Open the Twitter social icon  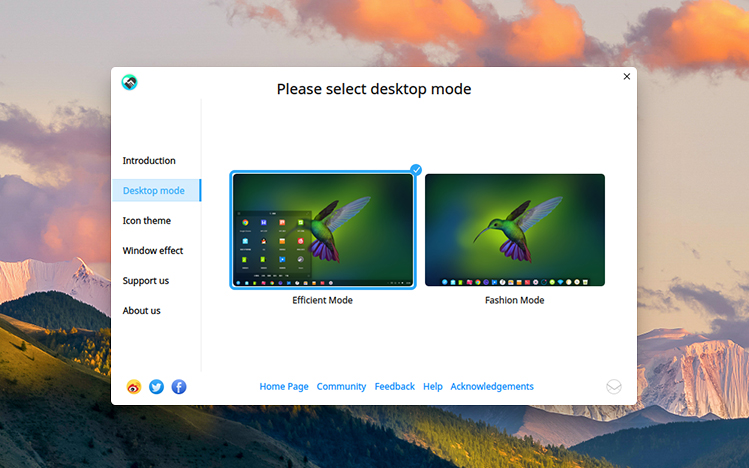point(156,386)
